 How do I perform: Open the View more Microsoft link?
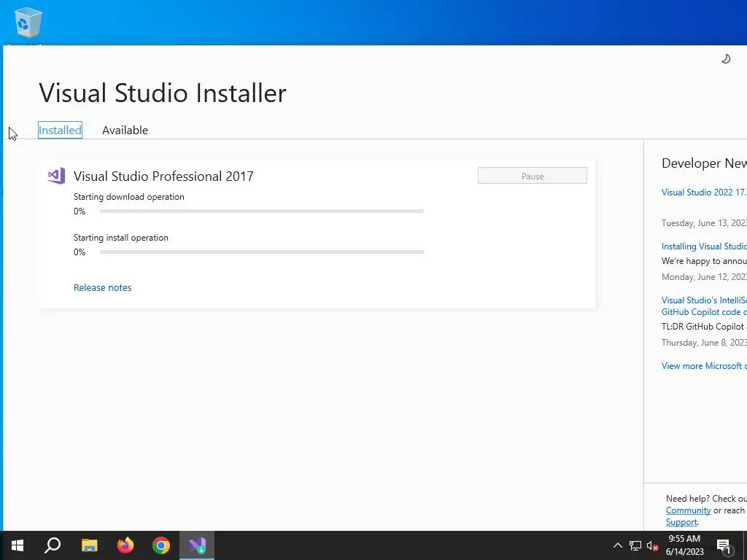(x=704, y=366)
